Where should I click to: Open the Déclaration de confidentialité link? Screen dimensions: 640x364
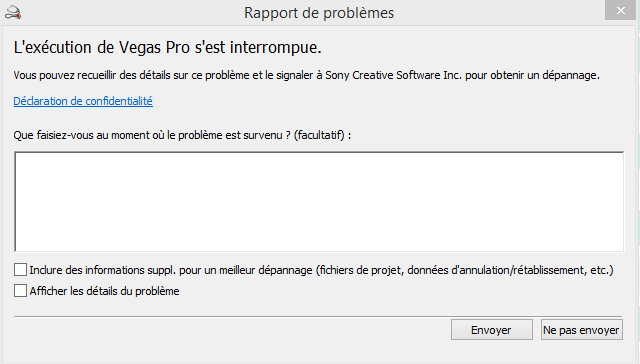tap(83, 101)
